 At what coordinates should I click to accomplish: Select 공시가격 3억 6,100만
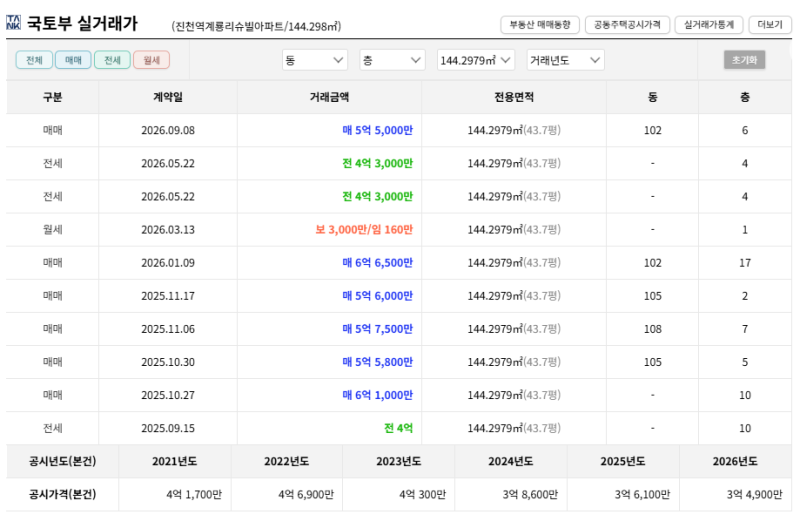642,494
